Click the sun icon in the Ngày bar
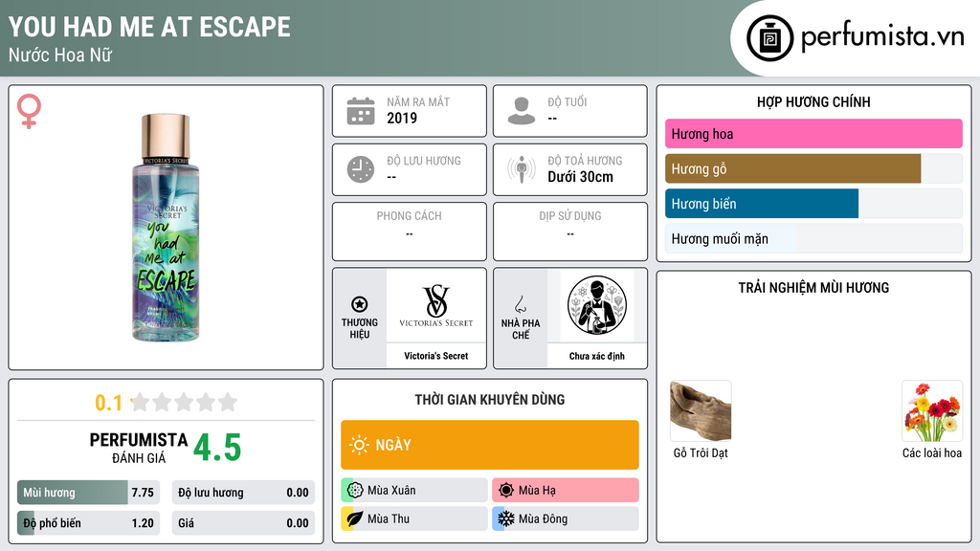The image size is (980, 551). click(x=359, y=445)
